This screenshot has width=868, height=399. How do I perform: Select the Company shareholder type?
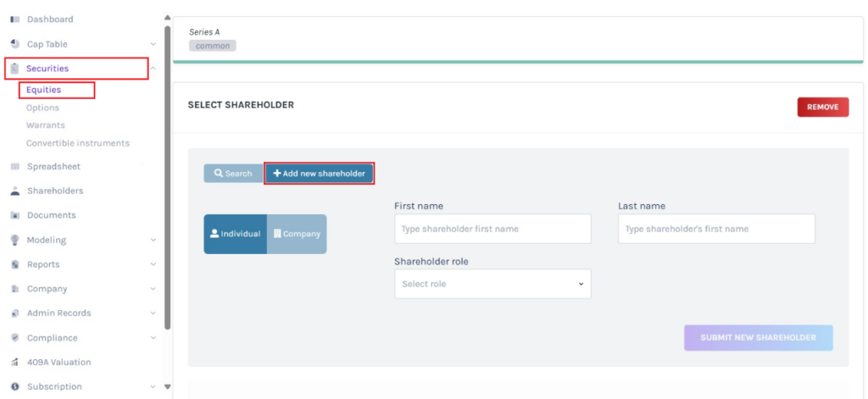(x=297, y=234)
